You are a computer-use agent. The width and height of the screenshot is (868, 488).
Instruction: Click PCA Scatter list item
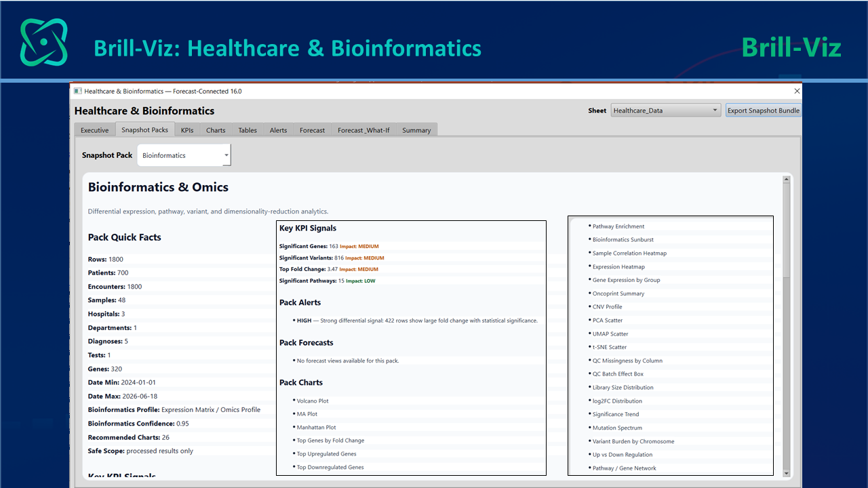(x=608, y=321)
